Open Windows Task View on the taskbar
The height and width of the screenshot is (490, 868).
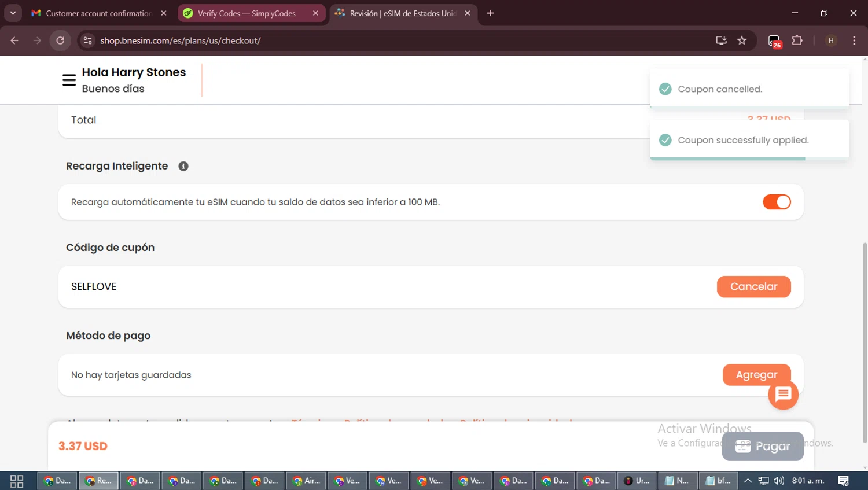coord(17,481)
